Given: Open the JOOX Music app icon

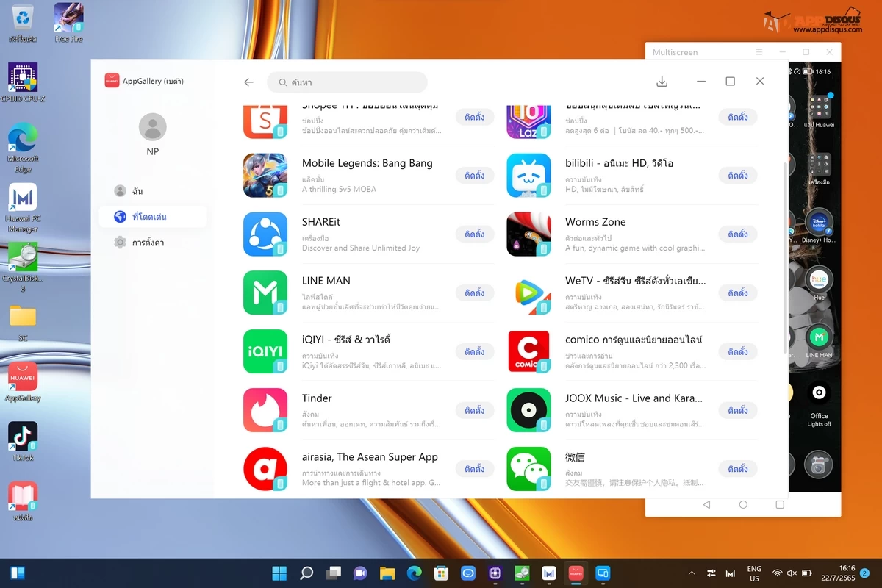Looking at the screenshot, I should (528, 410).
